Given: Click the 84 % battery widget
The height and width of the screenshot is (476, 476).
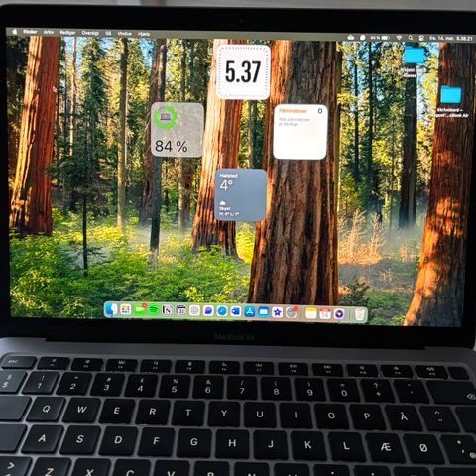Looking at the screenshot, I should (x=178, y=130).
